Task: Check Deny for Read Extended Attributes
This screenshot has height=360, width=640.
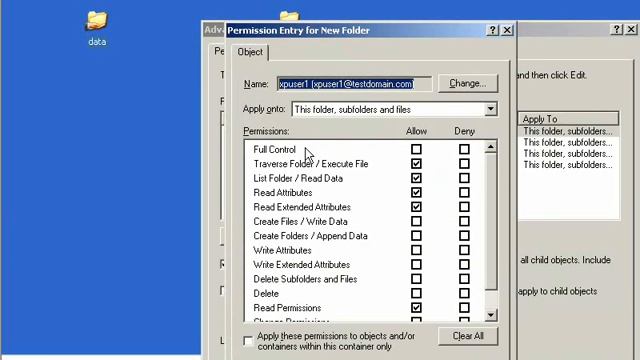Action: click(x=464, y=207)
